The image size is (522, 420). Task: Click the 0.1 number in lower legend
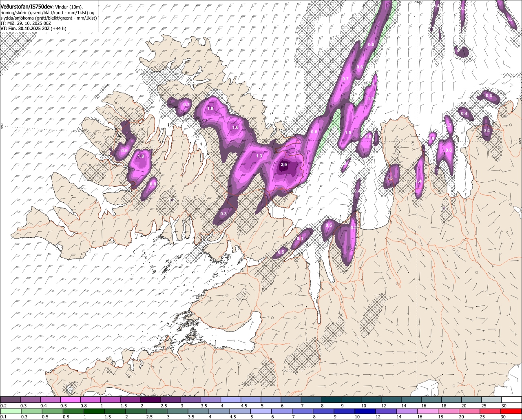[4, 417]
